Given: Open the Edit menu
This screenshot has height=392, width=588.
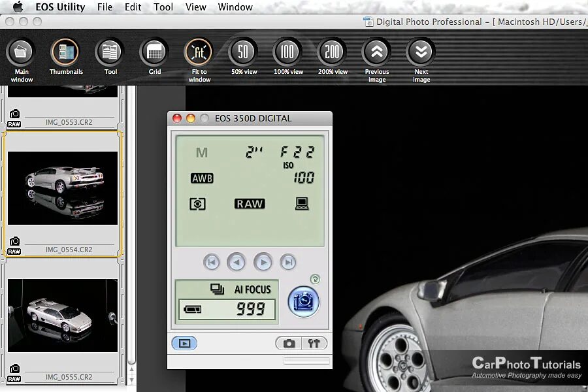Looking at the screenshot, I should 133,7.
